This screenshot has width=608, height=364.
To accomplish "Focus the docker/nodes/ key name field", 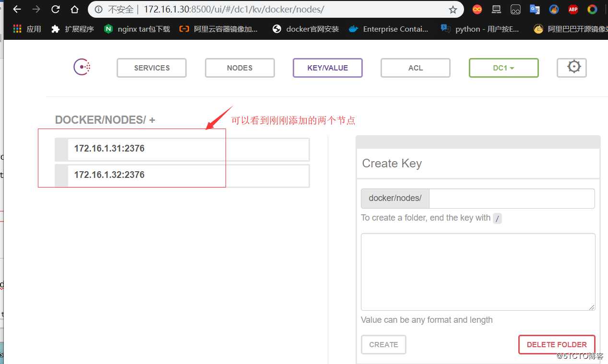I will pos(512,199).
